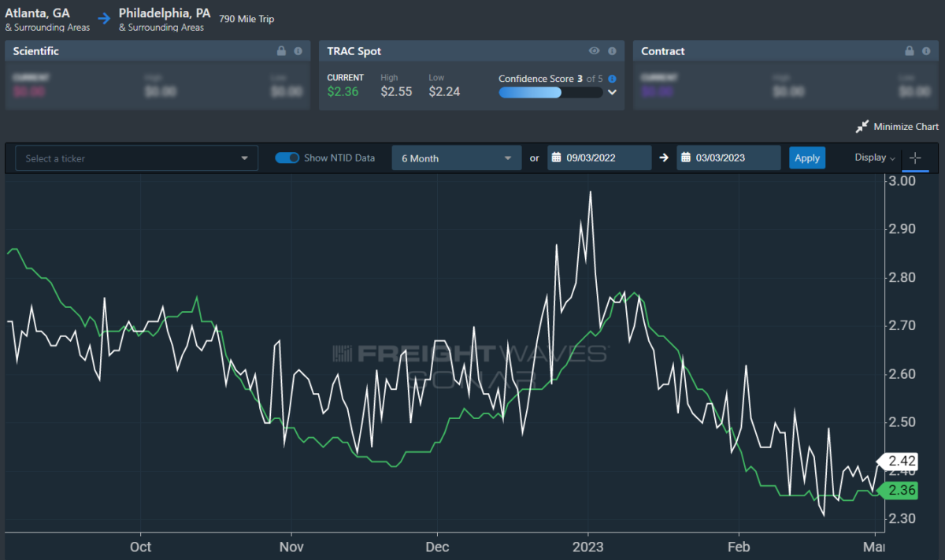Image resolution: width=945 pixels, height=560 pixels.
Task: Click the 09/03/2022 start date field
Action: pos(599,158)
